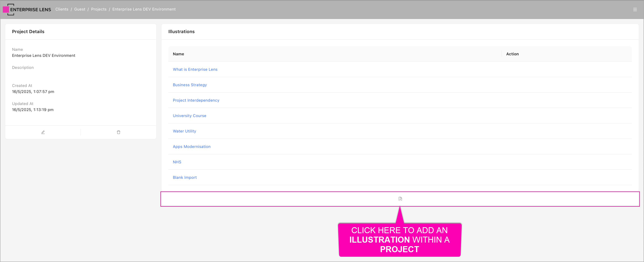
Task: Edit project details using the pencil icon
Action: point(43,132)
